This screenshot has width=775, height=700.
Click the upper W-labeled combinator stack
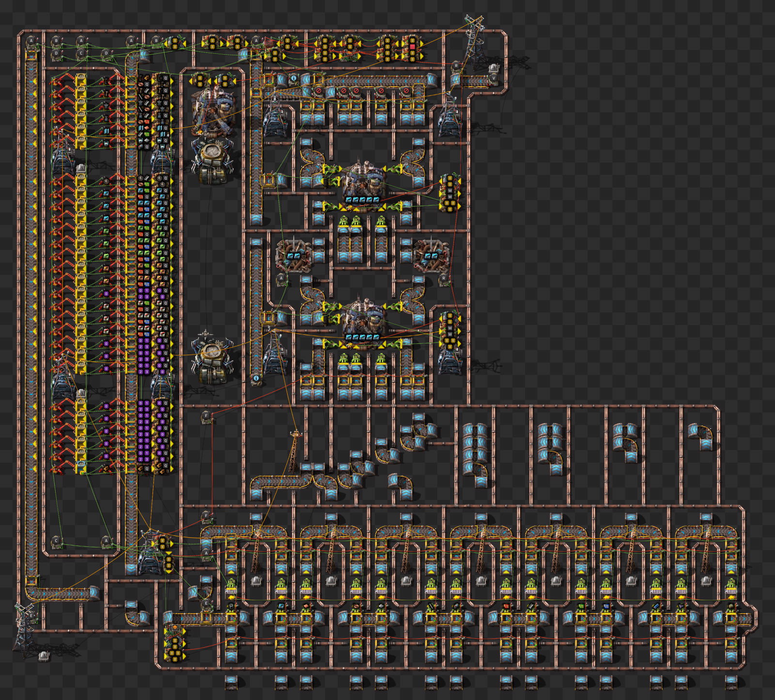pos(450,193)
